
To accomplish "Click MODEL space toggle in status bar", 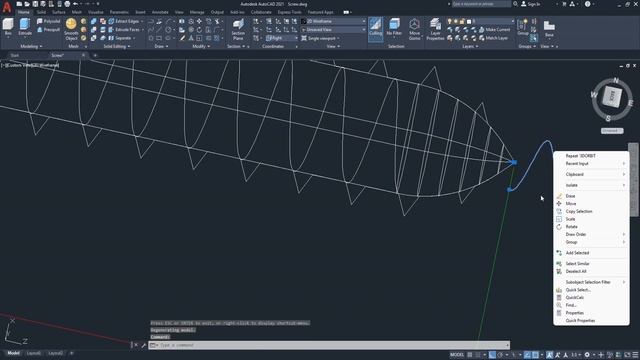I will tap(457, 355).
